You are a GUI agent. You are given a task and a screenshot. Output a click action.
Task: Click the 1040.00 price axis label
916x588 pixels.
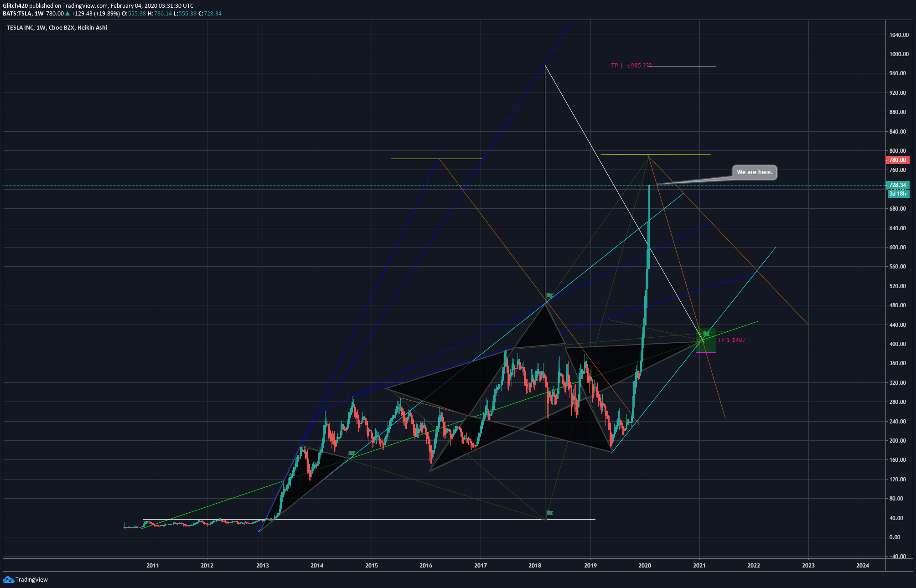899,35
